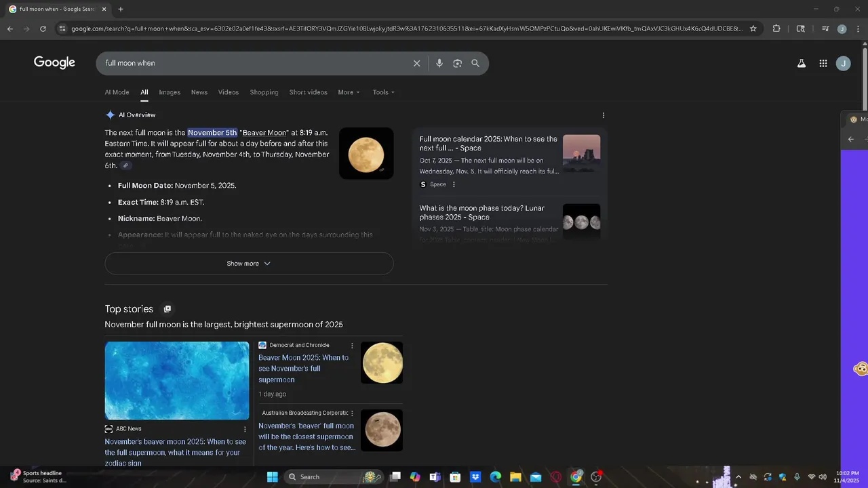
Task: Switch to Videos results tab
Action: coord(229,92)
